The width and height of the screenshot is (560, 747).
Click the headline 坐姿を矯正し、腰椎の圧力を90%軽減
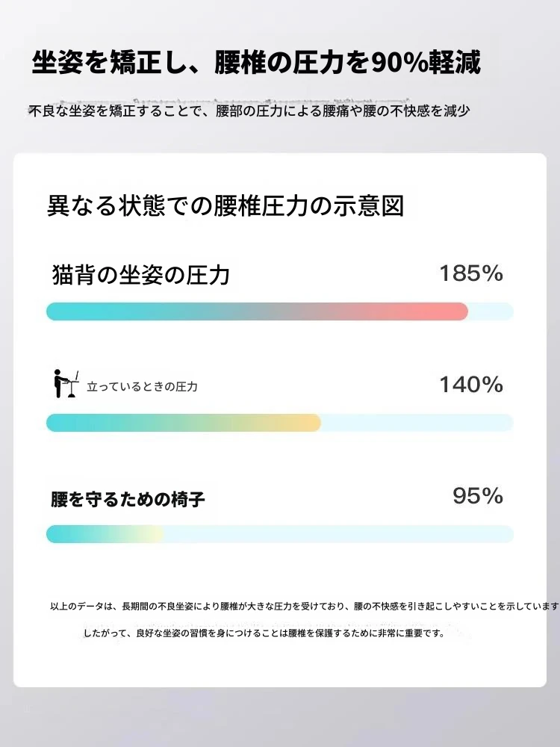256,63
